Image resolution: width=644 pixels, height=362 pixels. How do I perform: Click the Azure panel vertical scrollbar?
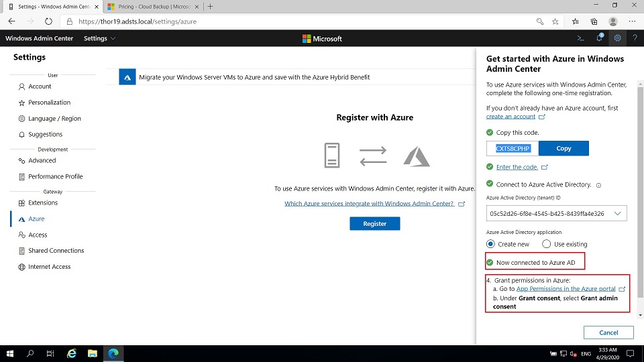click(640, 193)
